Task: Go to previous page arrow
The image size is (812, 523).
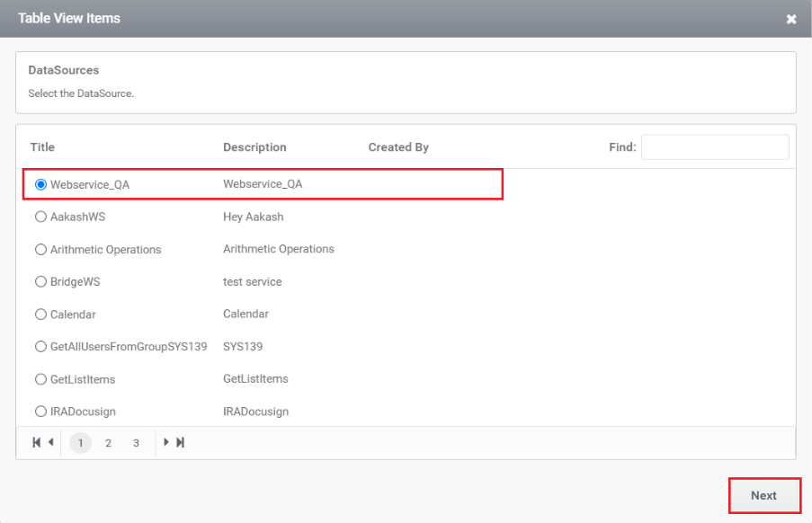Action: click(x=50, y=442)
